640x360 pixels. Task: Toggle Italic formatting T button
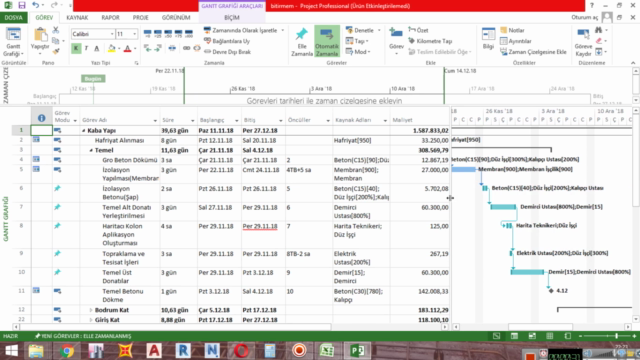click(x=86, y=49)
